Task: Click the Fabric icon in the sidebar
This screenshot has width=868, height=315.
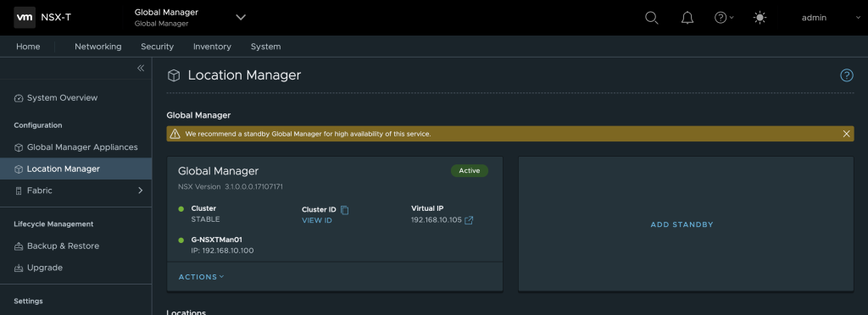Action: tap(19, 191)
